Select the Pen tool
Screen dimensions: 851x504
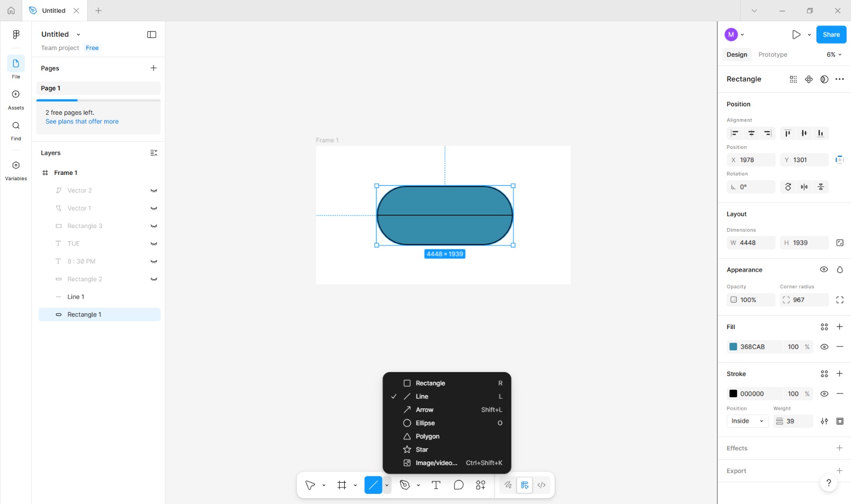(x=405, y=484)
